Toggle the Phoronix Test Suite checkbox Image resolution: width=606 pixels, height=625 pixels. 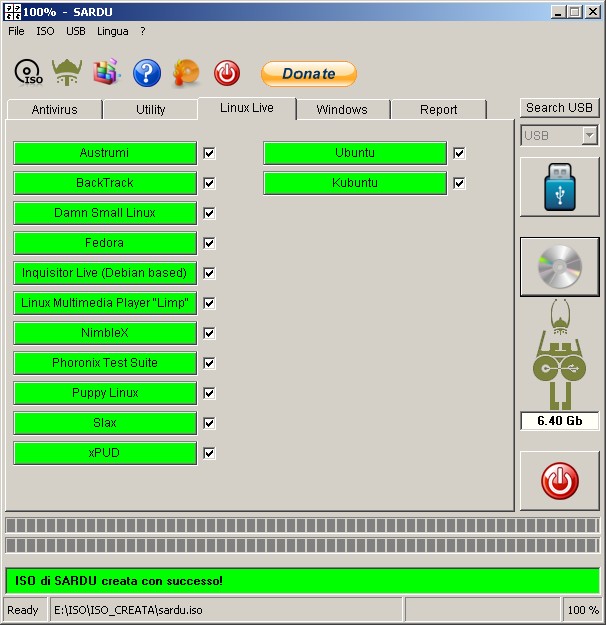[x=209, y=363]
